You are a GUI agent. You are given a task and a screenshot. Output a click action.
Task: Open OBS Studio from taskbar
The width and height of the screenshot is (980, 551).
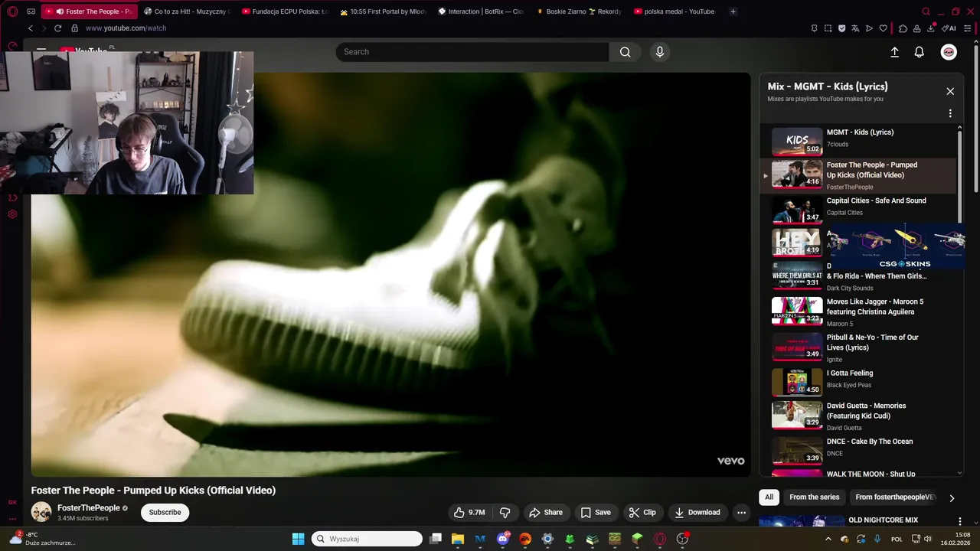click(682, 539)
